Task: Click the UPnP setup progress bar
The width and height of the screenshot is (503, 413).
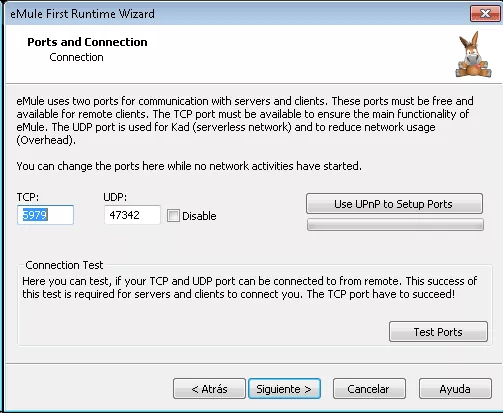Action: [x=395, y=225]
